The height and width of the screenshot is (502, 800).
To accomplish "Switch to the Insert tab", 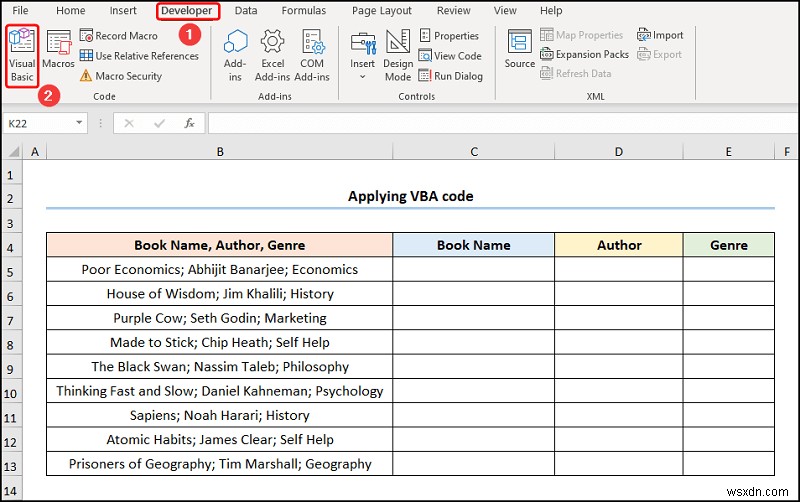I will 123,10.
